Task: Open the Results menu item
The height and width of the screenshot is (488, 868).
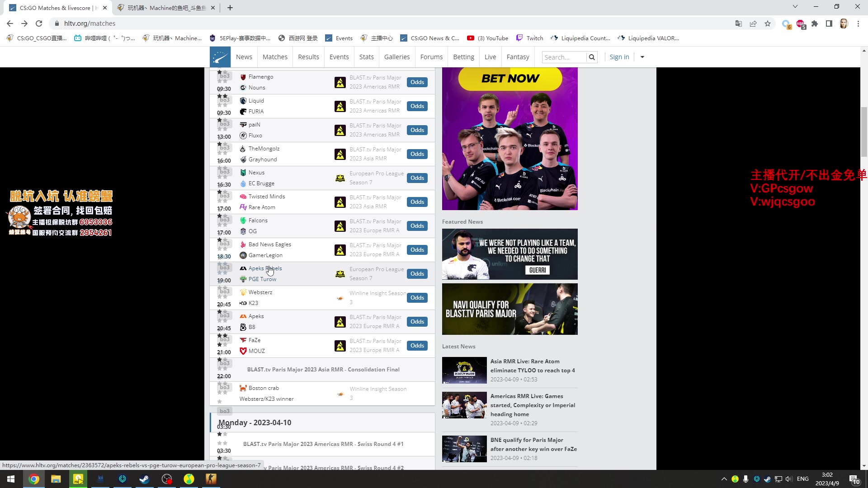Action: pos(309,57)
